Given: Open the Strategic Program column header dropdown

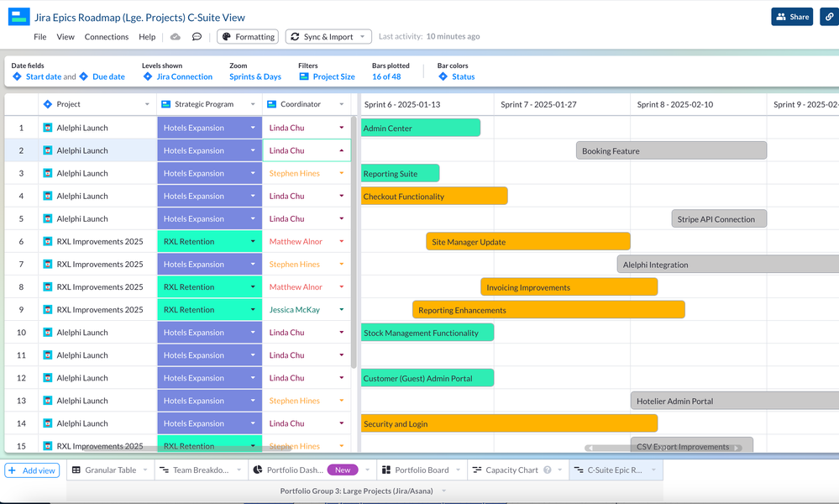Looking at the screenshot, I should (x=254, y=103).
